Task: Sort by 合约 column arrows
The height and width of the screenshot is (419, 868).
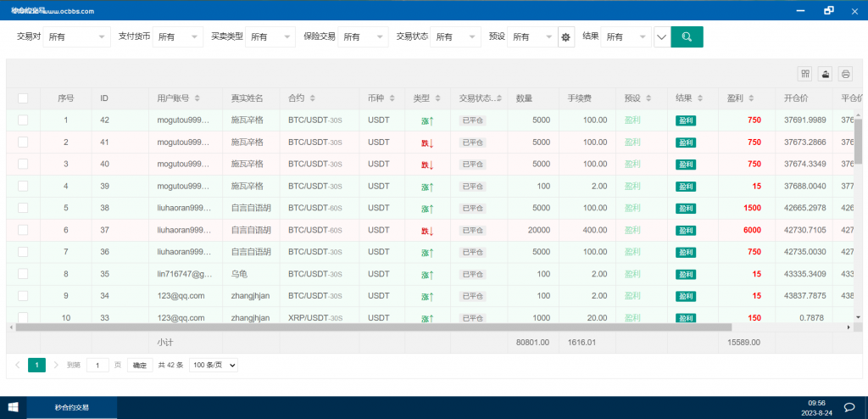Action: click(312, 98)
